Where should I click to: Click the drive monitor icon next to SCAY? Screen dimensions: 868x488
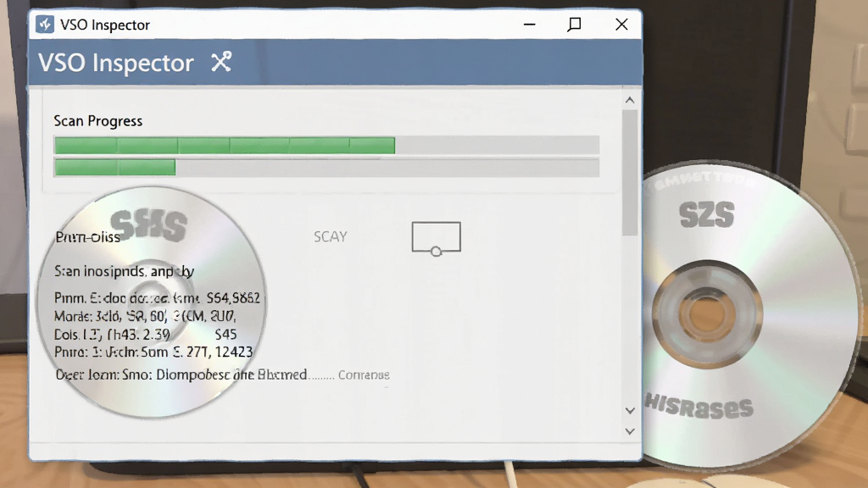(x=437, y=238)
